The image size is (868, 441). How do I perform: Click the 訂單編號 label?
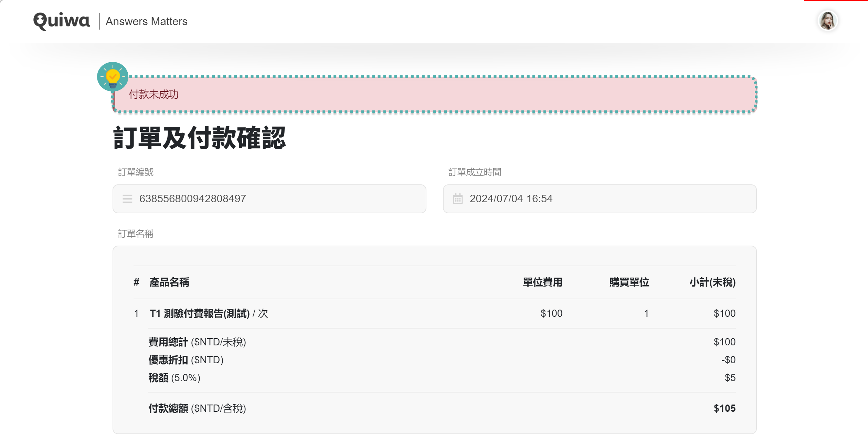point(136,172)
